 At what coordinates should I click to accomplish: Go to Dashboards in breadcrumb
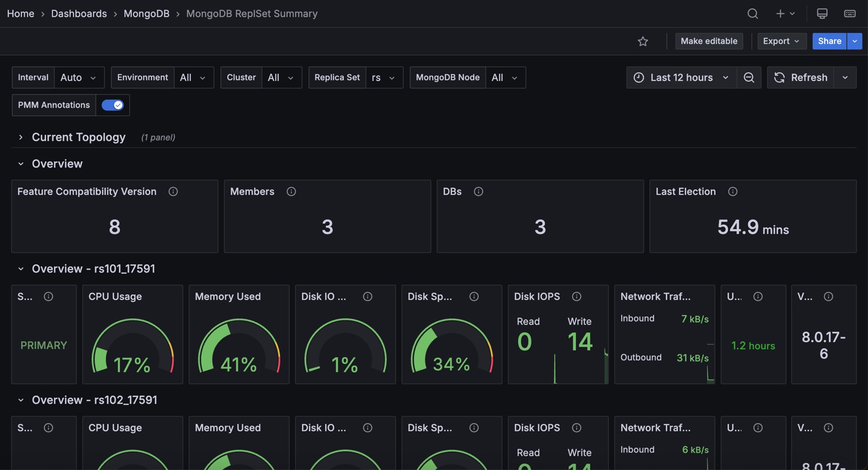click(79, 13)
